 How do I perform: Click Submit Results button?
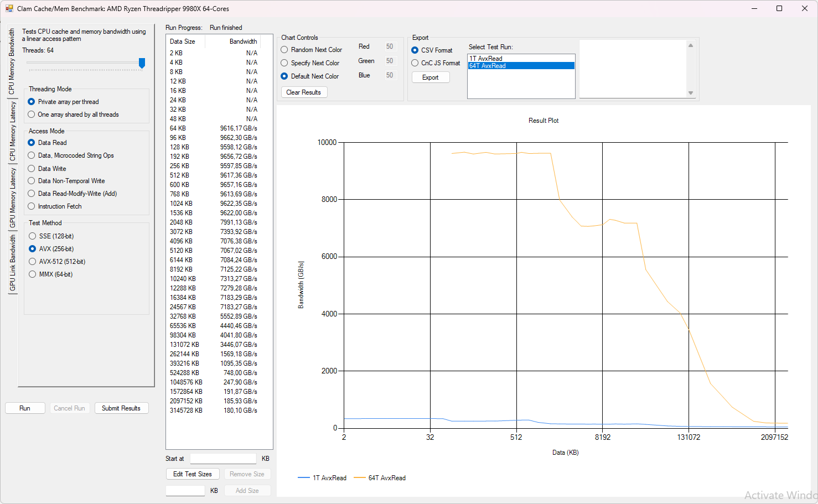click(x=121, y=408)
